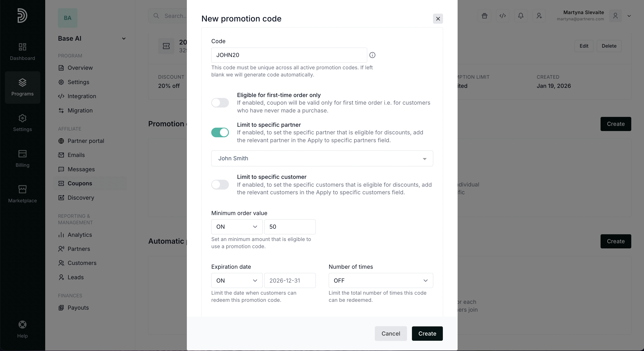The height and width of the screenshot is (351, 644).
Task: Open the developer code icon in header
Action: click(503, 16)
